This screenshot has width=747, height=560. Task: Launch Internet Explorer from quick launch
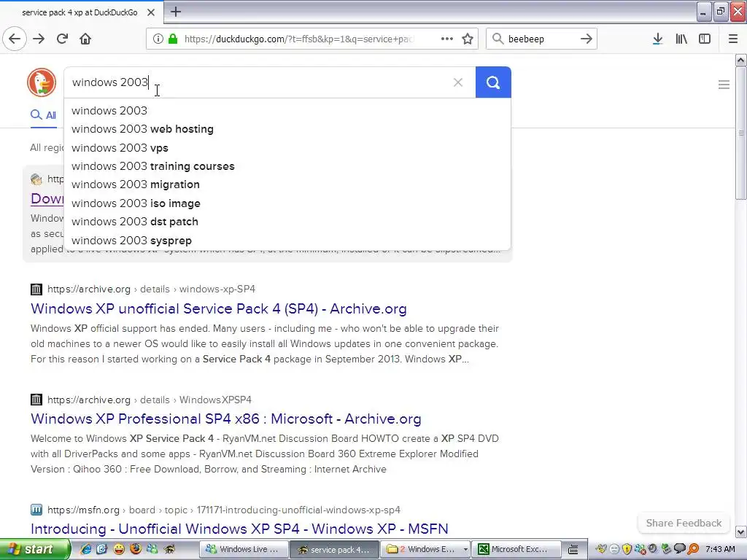[x=86, y=550]
